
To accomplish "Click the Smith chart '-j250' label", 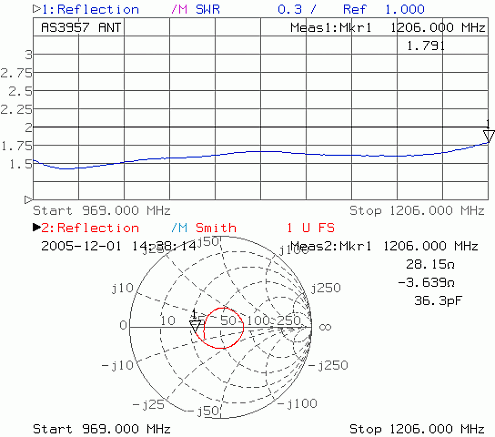I will (328, 366).
